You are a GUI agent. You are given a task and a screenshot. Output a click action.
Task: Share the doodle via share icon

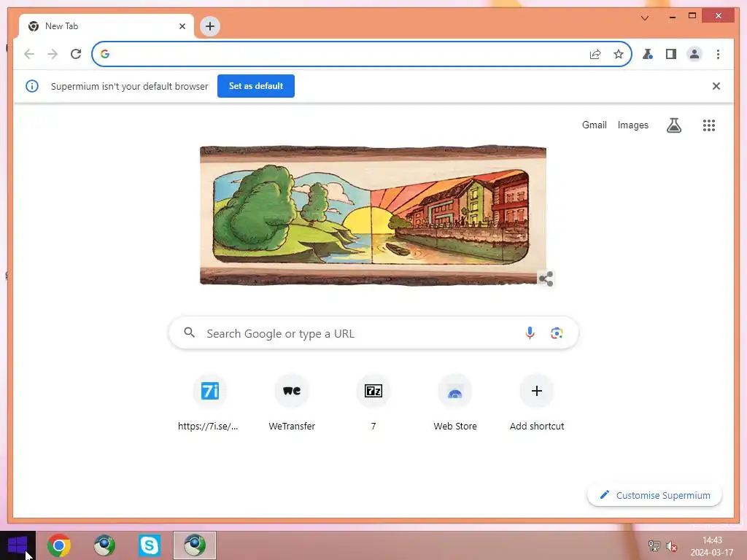(x=546, y=279)
